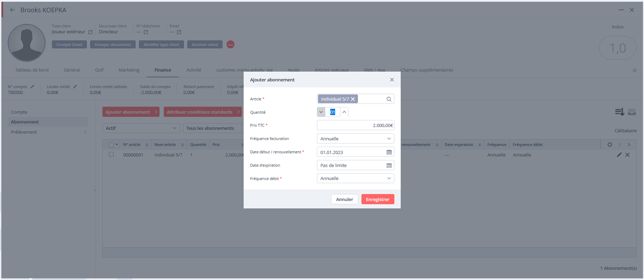
Task: Open the Tous les abonnements filter dropdown
Action: pos(213,128)
